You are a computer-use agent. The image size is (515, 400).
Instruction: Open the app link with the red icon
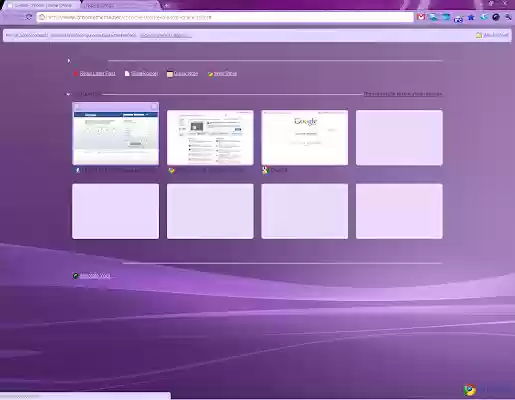(94, 73)
